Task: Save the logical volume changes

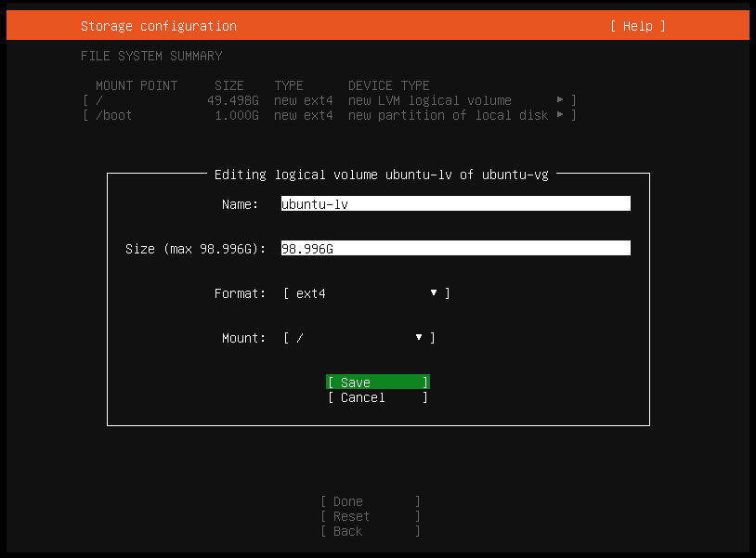Action: tap(377, 383)
